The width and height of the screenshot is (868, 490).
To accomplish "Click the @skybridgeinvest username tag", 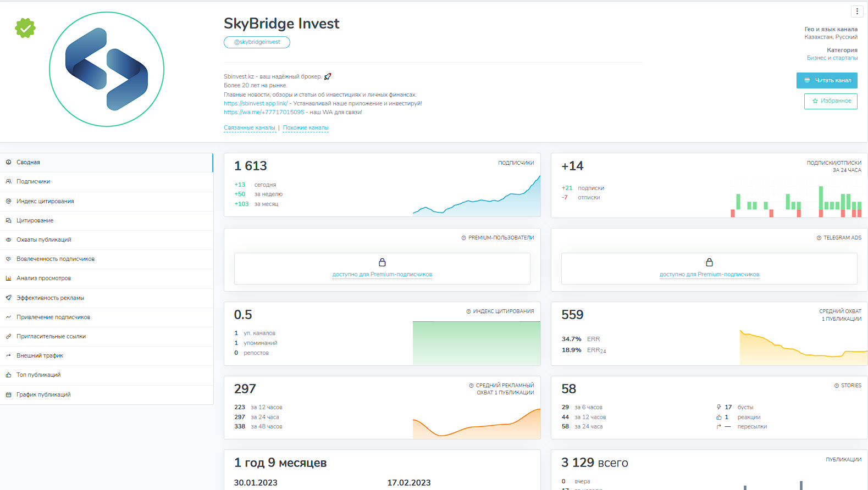I will pos(257,42).
